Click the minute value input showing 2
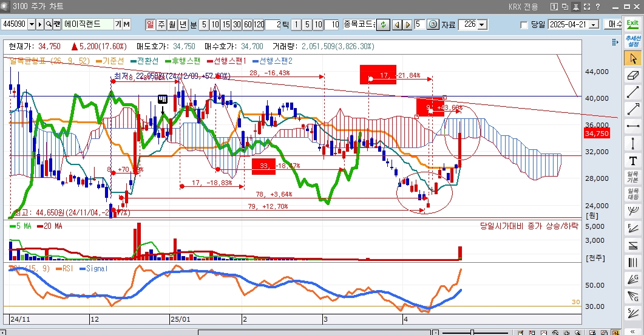644x335 pixels. (x=273, y=25)
